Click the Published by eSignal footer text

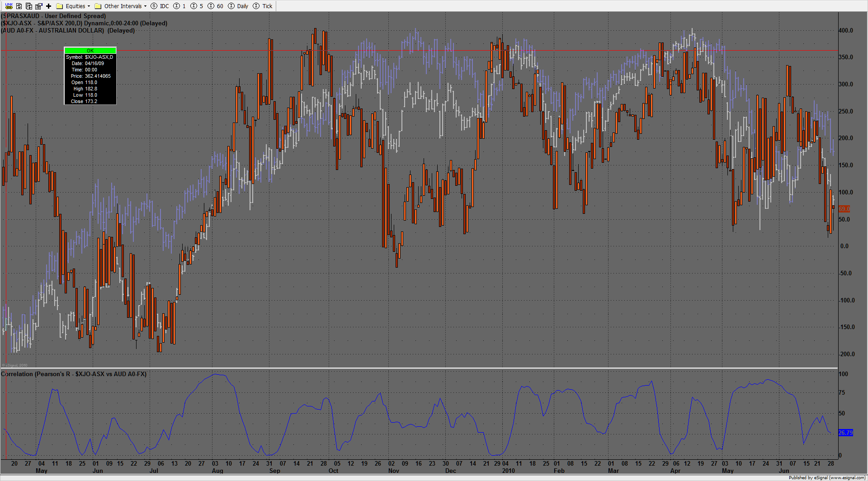click(828, 477)
